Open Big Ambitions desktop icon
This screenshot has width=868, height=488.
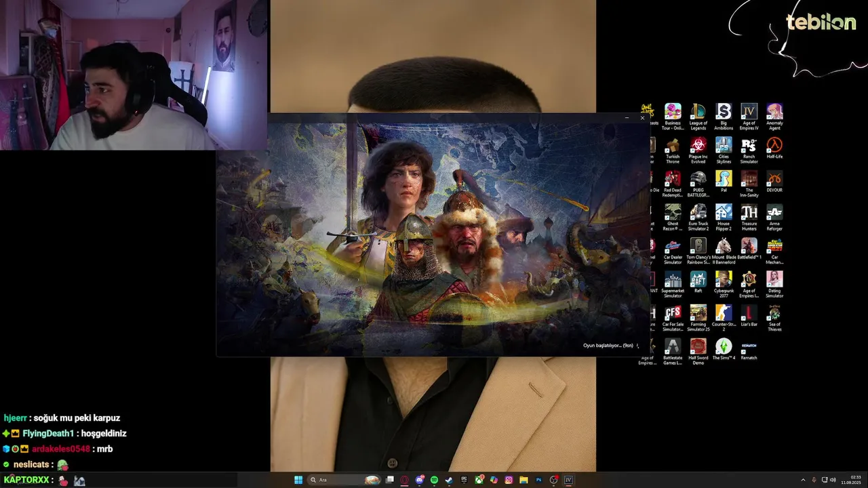[x=724, y=117]
